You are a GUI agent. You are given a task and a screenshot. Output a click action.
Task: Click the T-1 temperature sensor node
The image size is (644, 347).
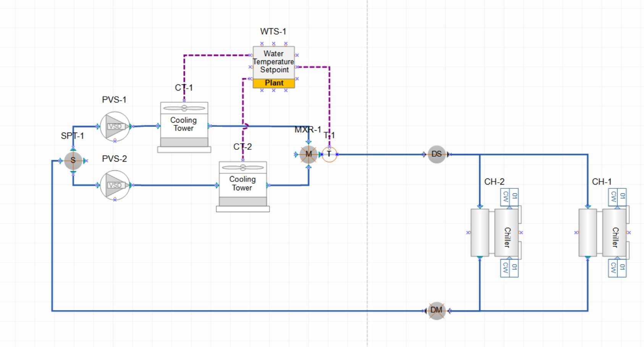point(329,154)
